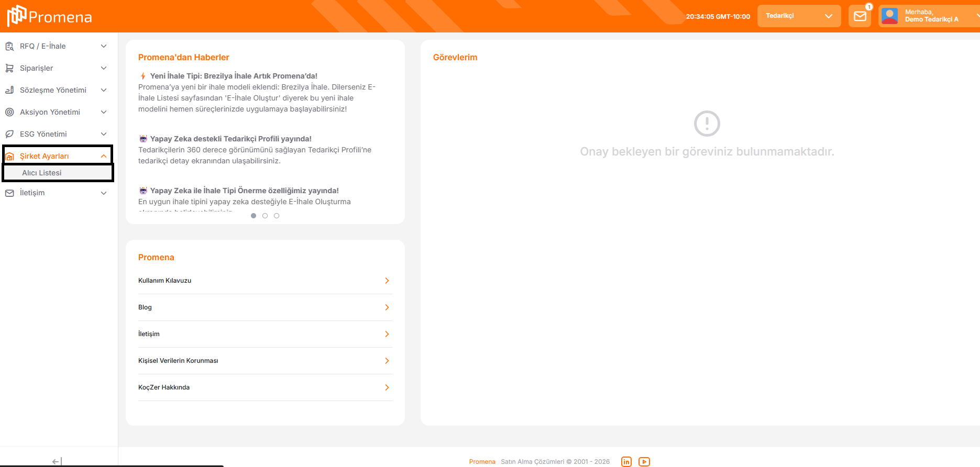Image resolution: width=980 pixels, height=467 pixels.
Task: Open the KoçZer Hakkında row arrow
Action: (387, 387)
